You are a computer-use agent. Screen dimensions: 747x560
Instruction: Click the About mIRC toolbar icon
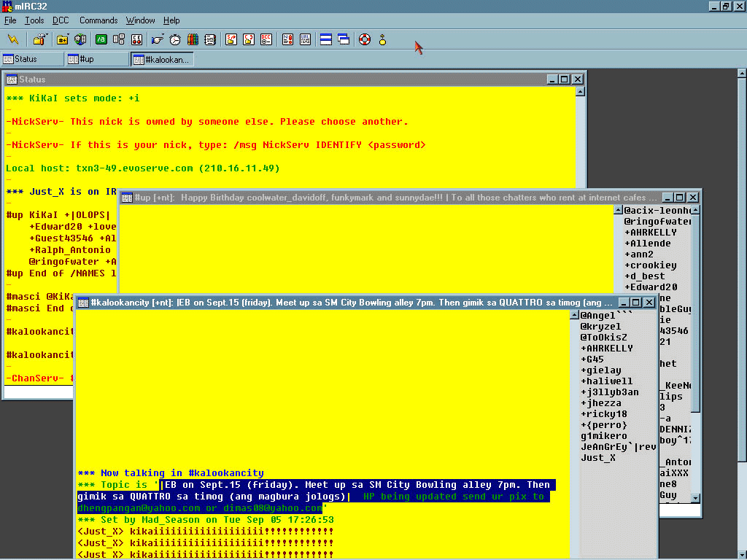(x=382, y=39)
